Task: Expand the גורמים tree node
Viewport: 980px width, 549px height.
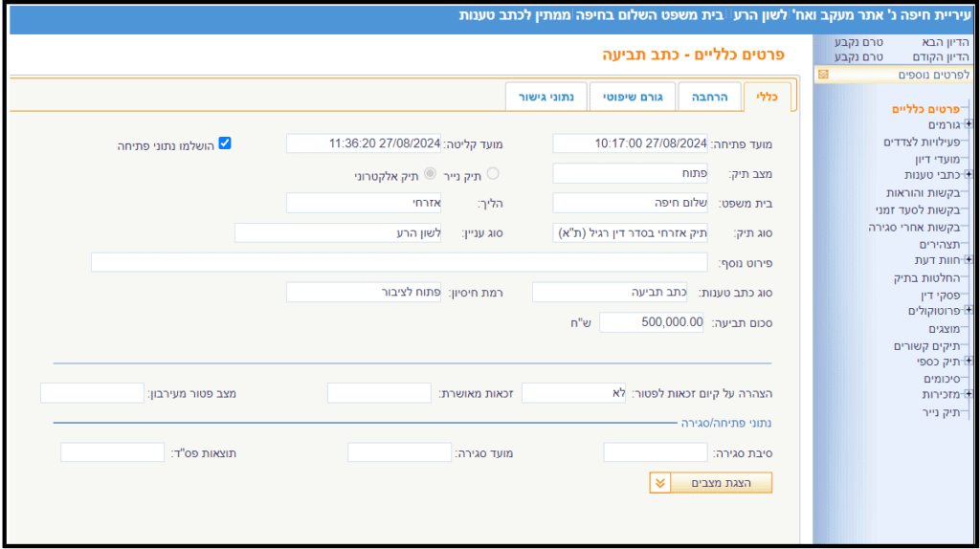Action: tap(969, 124)
